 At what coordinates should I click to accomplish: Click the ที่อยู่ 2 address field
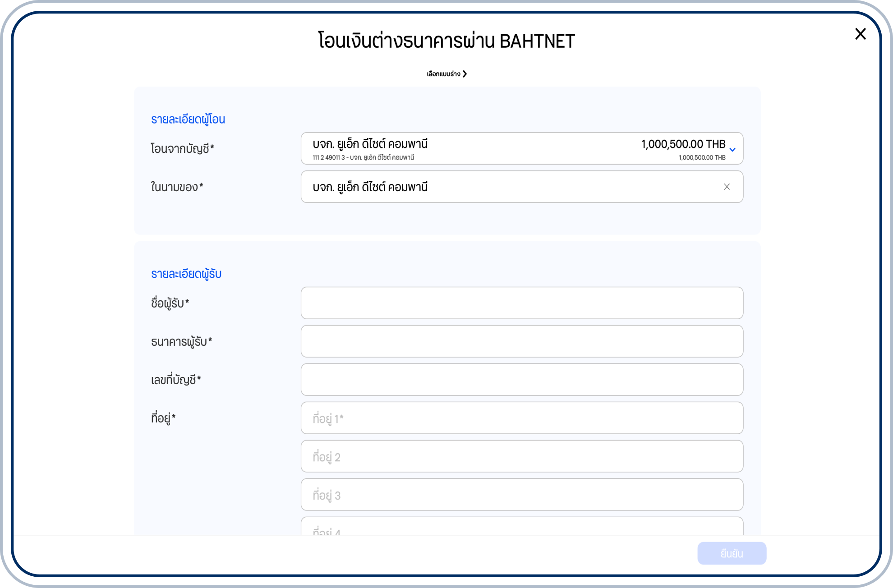[x=521, y=456]
